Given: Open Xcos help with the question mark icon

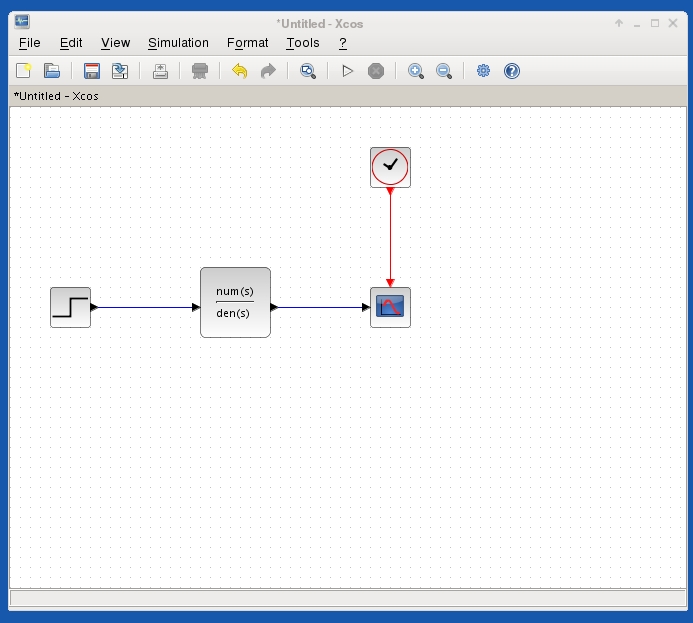Looking at the screenshot, I should pyautogui.click(x=512, y=71).
